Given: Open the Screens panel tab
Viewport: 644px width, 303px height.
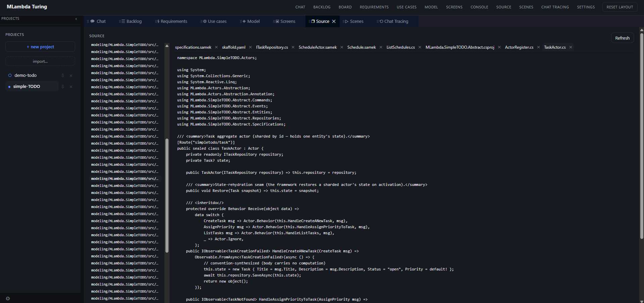Looking at the screenshot, I should pyautogui.click(x=285, y=21).
